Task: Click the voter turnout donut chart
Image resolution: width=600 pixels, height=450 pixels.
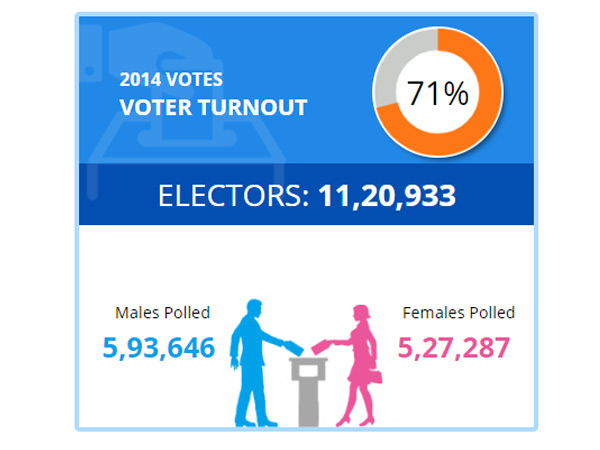Action: pos(437,94)
